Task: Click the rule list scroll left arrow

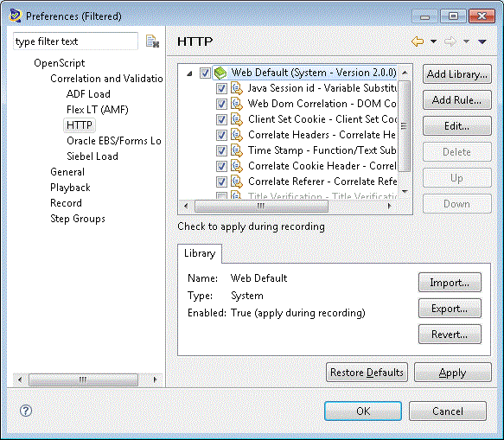Action: tap(186, 206)
